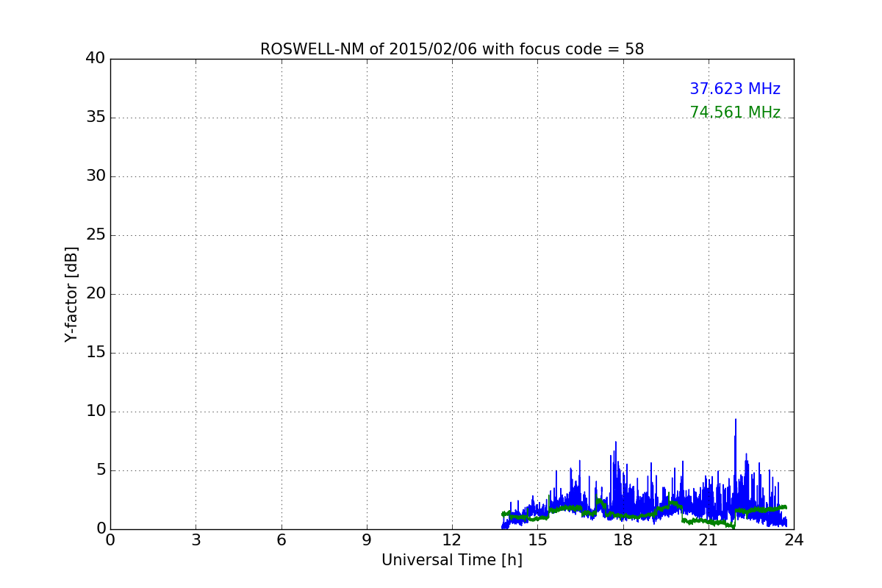Select the green '74.561 MHz' legend label
The height and width of the screenshot is (588, 882).
click(735, 112)
